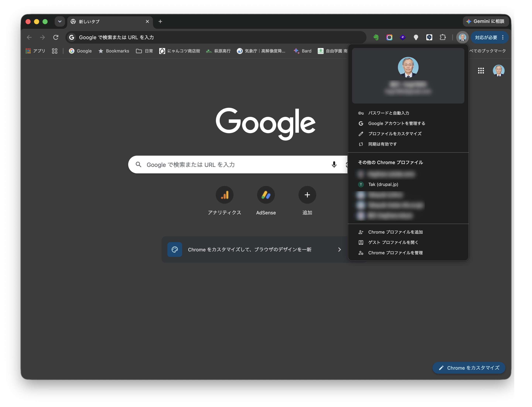Viewport: 532px width, 407px height.
Task: Reload the current page
Action: [x=56, y=37]
